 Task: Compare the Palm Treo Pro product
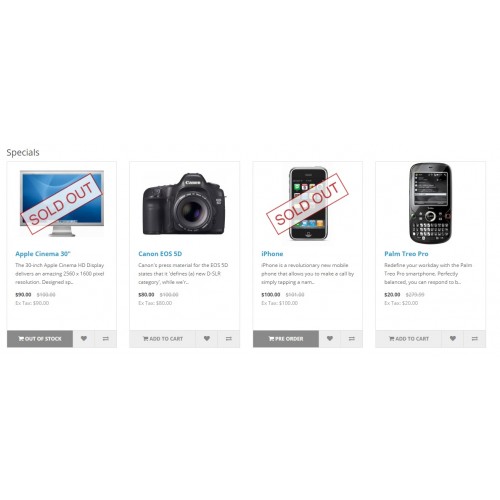tap(475, 339)
